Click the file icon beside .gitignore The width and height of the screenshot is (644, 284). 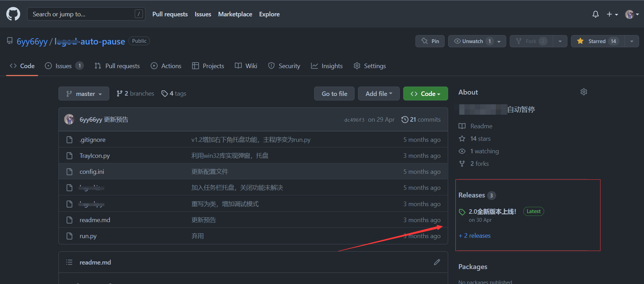69,139
